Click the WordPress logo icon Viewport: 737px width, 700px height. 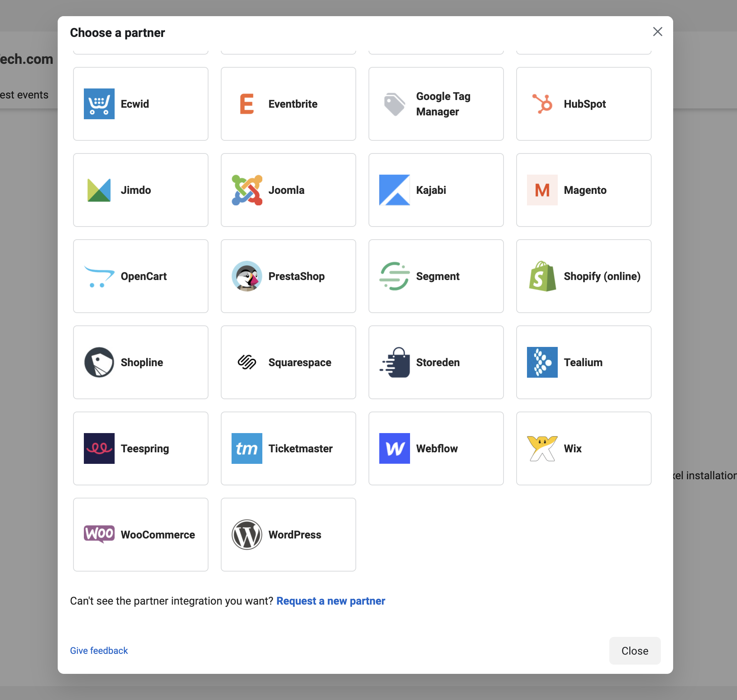click(247, 535)
